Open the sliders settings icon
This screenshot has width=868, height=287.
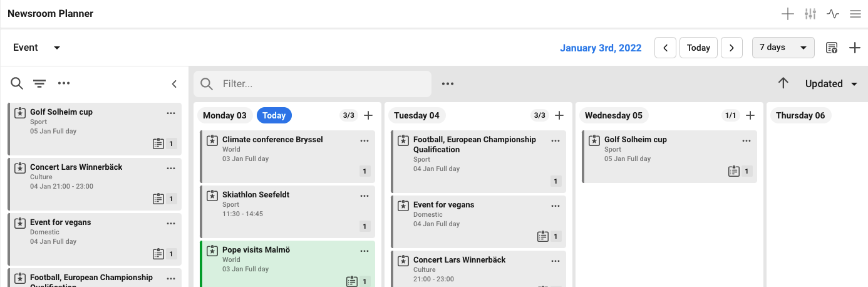tap(810, 14)
